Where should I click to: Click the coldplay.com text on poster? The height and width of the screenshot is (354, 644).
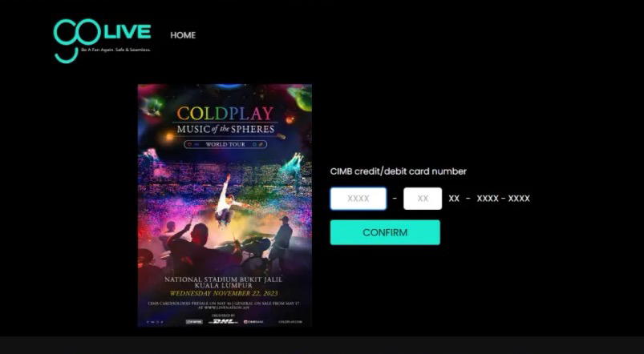point(290,322)
